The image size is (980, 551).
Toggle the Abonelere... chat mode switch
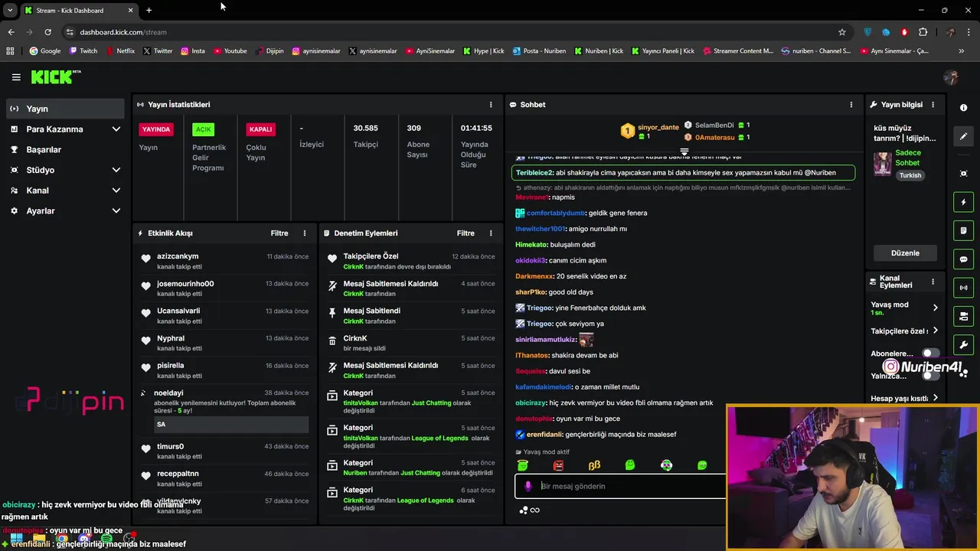930,354
